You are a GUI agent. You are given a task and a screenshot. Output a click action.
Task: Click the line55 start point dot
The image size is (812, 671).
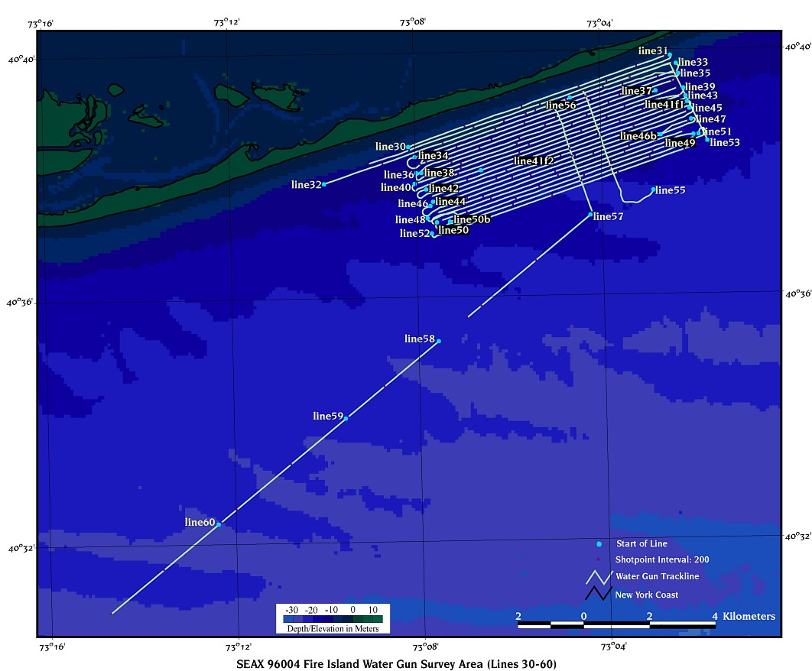[653, 190]
